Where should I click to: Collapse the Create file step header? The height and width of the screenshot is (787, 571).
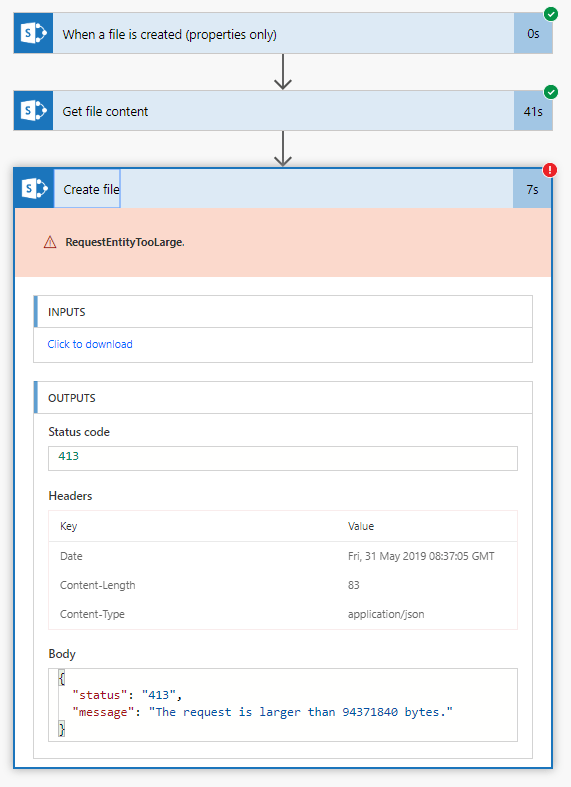point(283,189)
